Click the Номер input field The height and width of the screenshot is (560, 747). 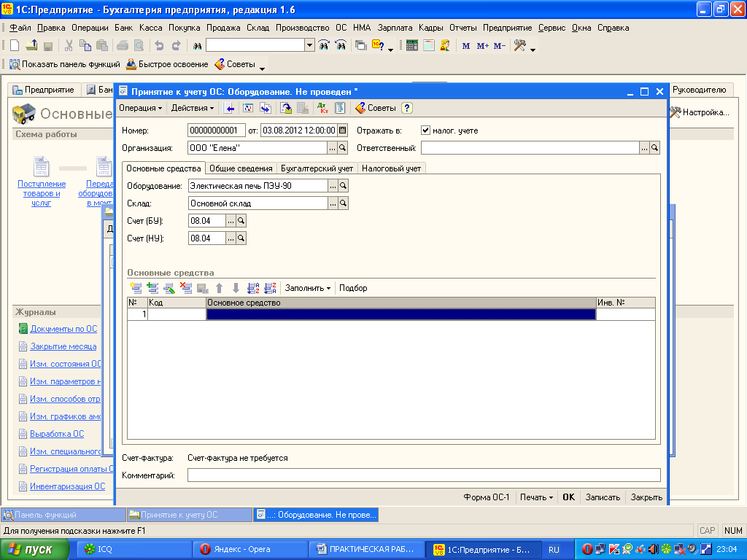coord(216,131)
